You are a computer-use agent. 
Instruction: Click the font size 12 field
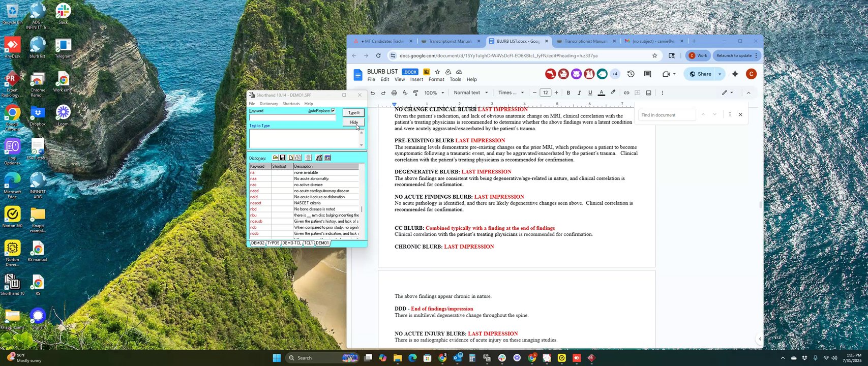click(x=545, y=93)
